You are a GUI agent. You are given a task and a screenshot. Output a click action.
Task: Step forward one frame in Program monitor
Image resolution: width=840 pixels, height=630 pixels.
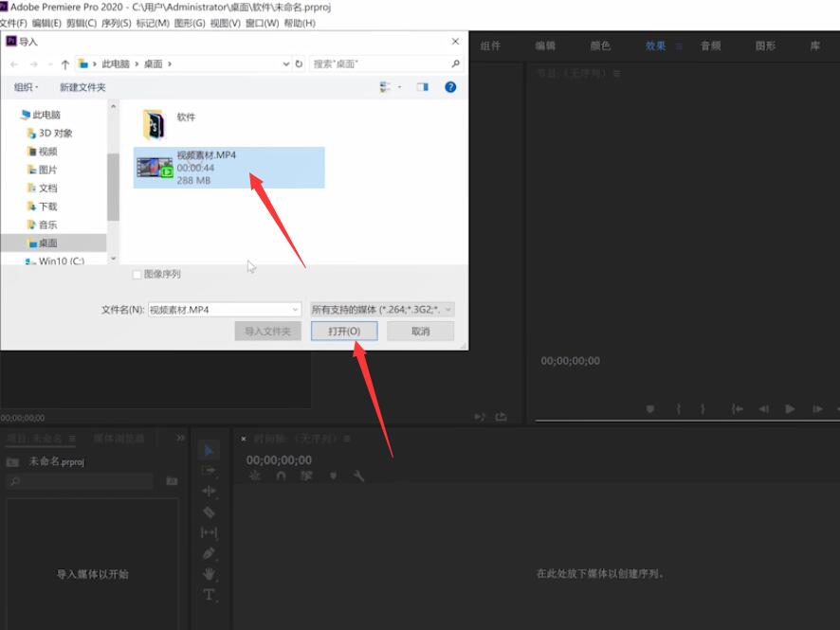(817, 409)
